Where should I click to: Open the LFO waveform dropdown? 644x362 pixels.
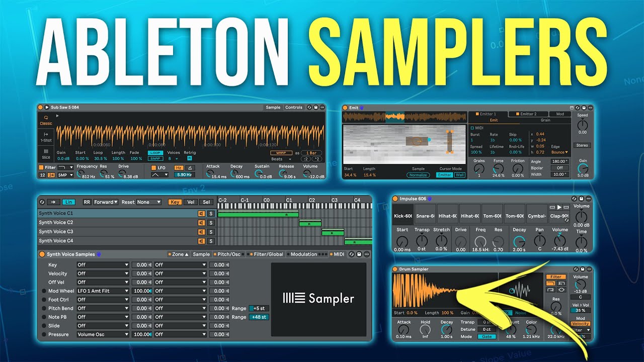click(160, 175)
